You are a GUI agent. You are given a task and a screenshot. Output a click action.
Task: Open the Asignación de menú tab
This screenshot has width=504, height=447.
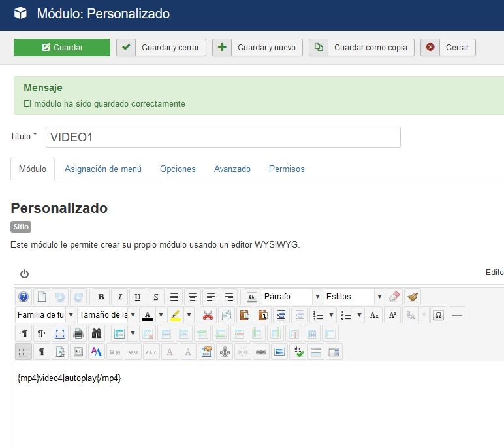click(x=103, y=169)
